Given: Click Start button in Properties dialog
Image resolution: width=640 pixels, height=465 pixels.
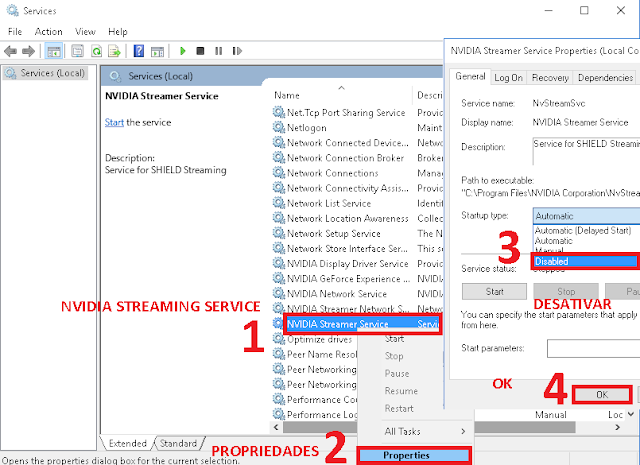Looking at the screenshot, I should tap(494, 291).
